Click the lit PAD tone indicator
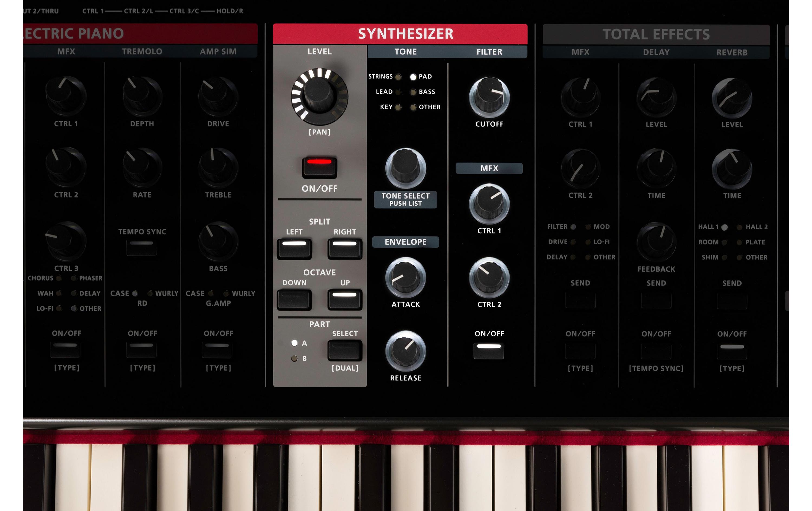 [x=413, y=77]
